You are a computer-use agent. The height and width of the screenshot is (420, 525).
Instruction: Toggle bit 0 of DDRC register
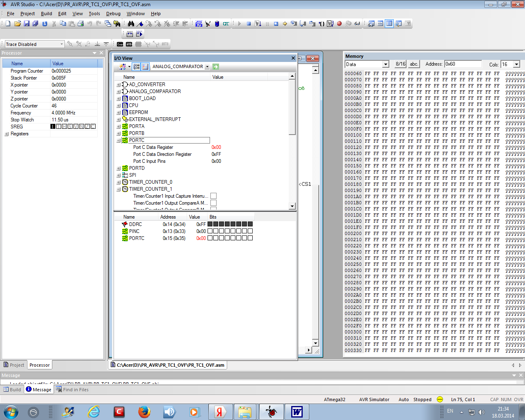(x=250, y=224)
